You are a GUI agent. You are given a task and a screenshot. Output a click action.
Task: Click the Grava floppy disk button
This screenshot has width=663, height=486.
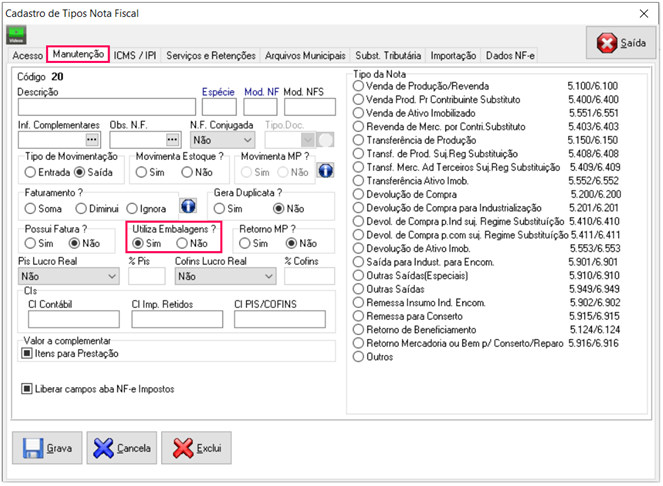(x=46, y=448)
